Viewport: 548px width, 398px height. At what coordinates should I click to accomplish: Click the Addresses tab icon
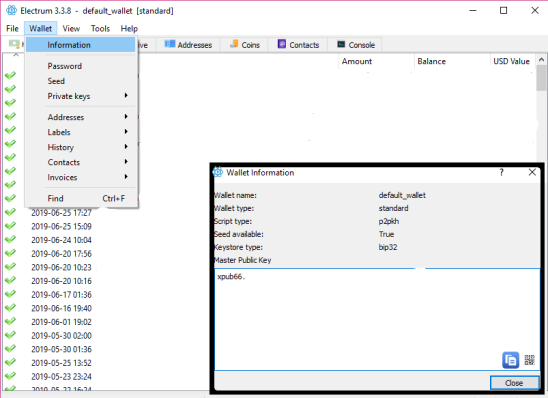170,44
